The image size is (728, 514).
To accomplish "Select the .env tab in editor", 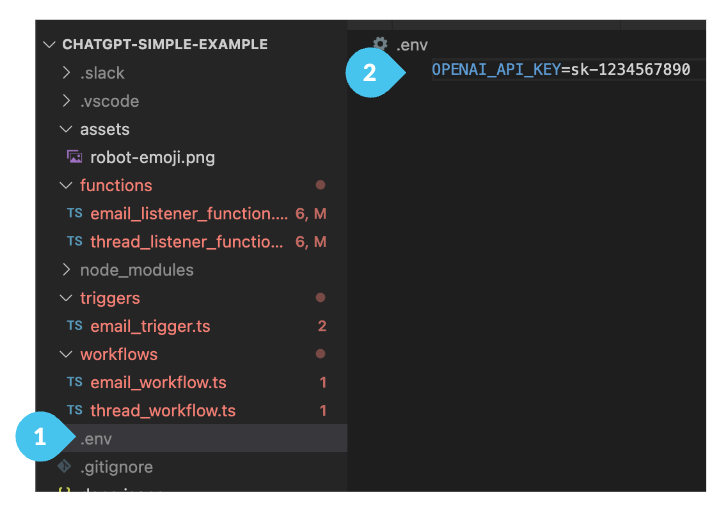I will tap(412, 44).
